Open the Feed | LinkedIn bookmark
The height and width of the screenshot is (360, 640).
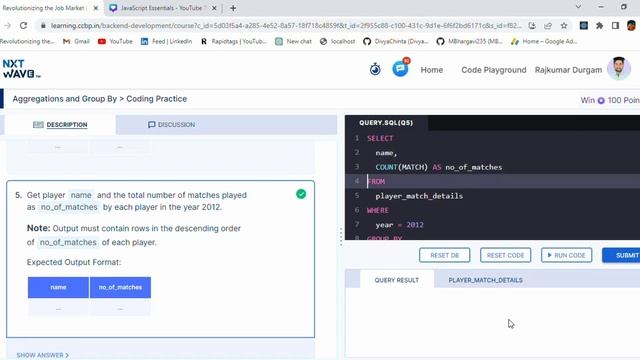[x=166, y=41]
